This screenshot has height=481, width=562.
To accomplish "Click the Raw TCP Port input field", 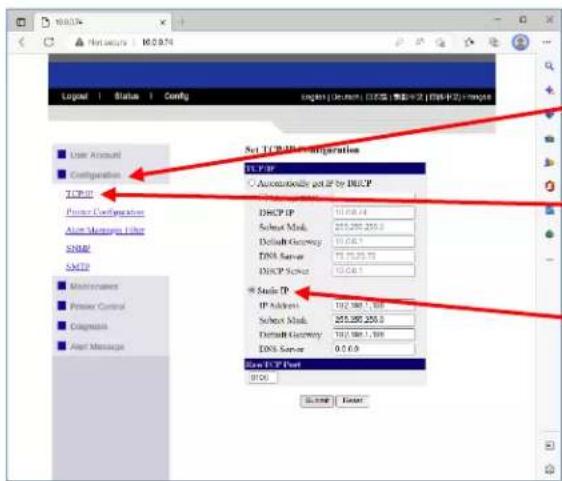I will click(x=262, y=377).
